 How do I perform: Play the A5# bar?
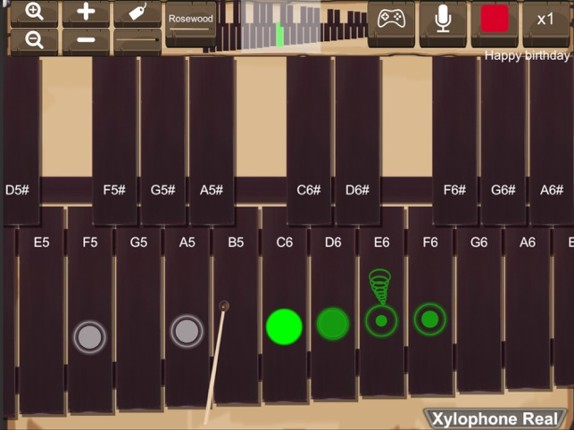click(212, 141)
